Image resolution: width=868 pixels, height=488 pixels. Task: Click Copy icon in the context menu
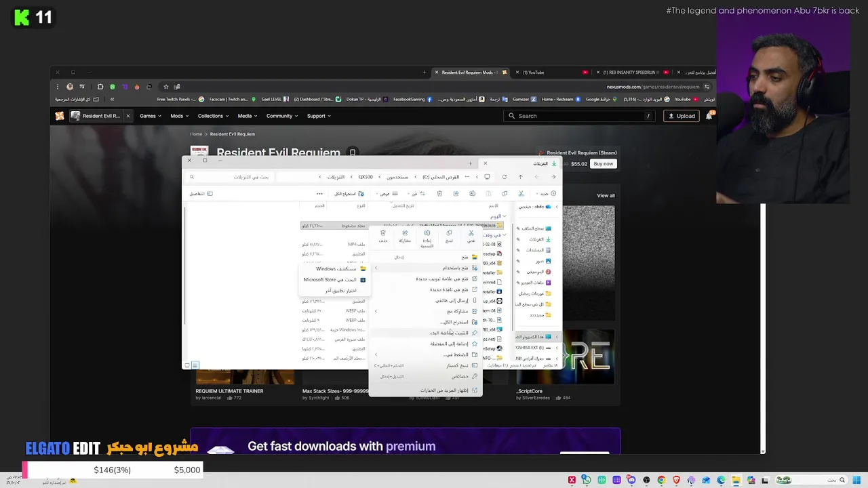[449, 233]
